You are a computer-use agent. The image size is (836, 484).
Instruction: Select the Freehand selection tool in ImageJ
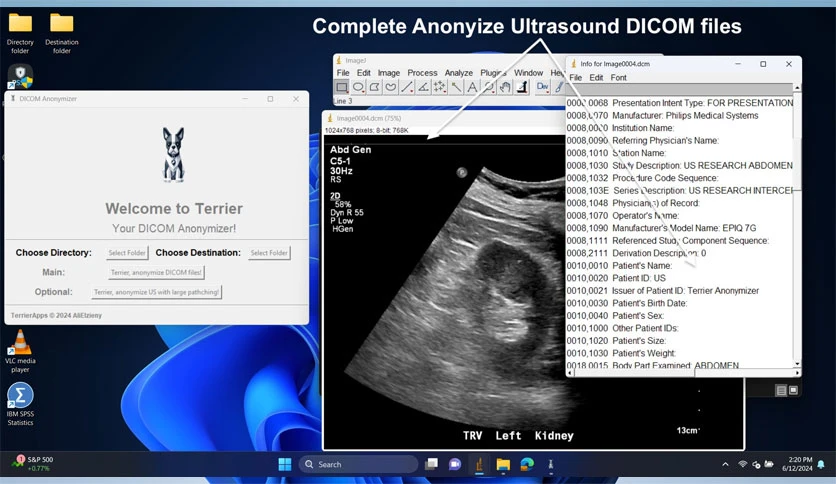pos(391,87)
